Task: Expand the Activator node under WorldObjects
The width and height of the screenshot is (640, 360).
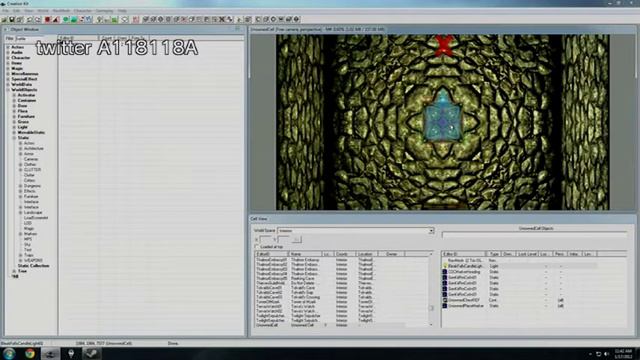Action: pos(14,95)
